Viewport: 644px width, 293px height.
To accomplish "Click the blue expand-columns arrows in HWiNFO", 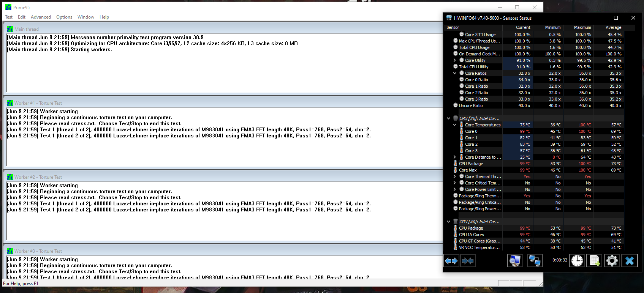I will pyautogui.click(x=451, y=261).
